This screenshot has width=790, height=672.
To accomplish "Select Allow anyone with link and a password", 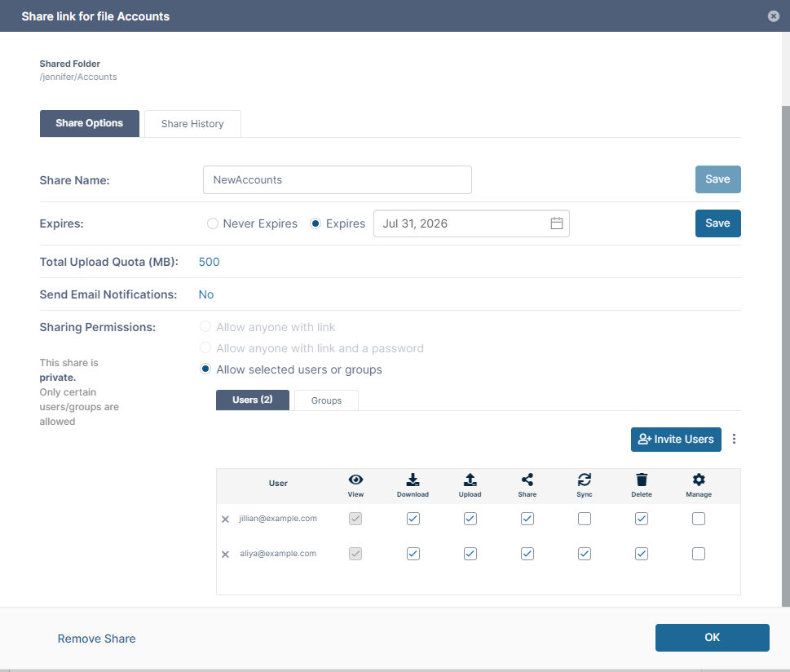I will pyautogui.click(x=205, y=348).
